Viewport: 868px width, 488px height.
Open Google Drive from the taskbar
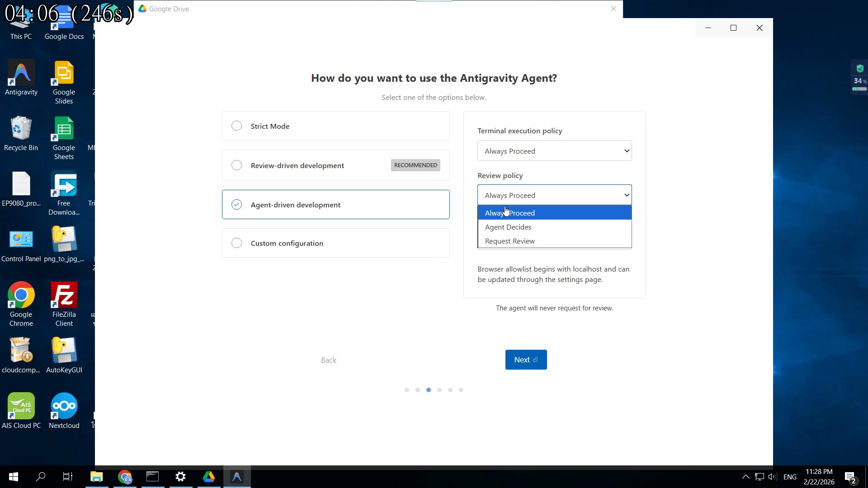tap(208, 477)
